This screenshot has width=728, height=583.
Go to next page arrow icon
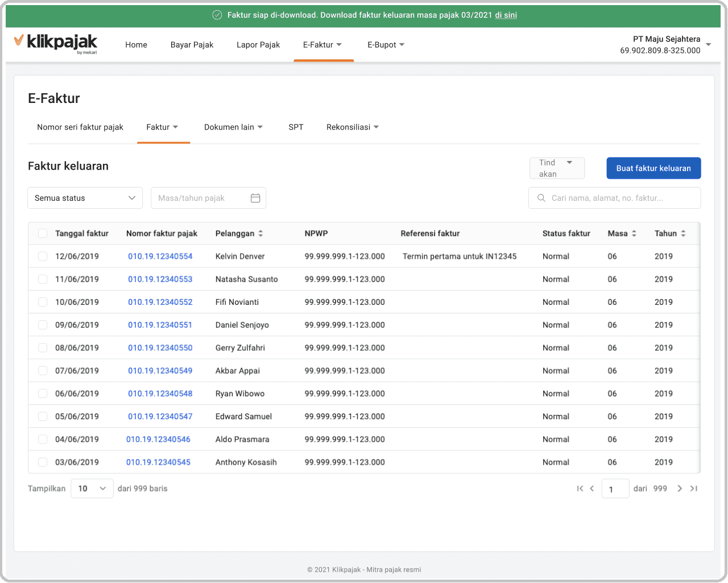pyautogui.click(x=680, y=488)
